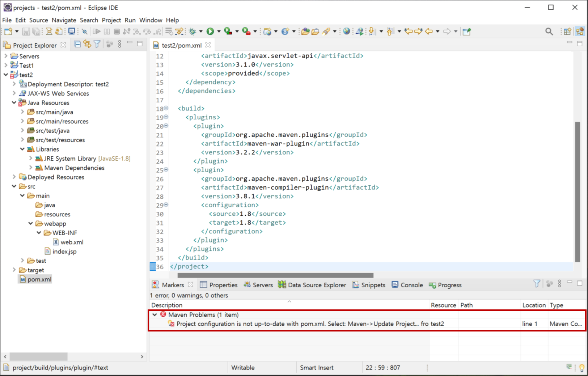Click the editor vertical scrollbar
This screenshot has width=588, height=376.
(x=578, y=192)
